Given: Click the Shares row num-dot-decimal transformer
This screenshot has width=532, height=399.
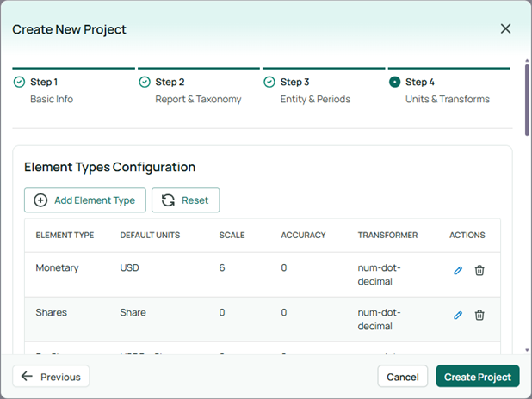Looking at the screenshot, I should point(379,319).
